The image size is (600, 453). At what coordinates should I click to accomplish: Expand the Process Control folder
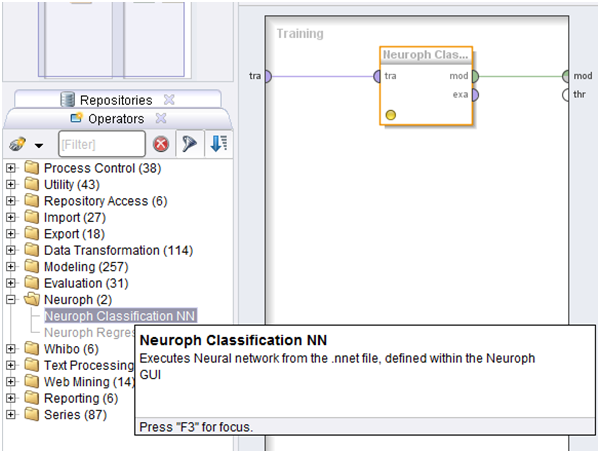12,168
